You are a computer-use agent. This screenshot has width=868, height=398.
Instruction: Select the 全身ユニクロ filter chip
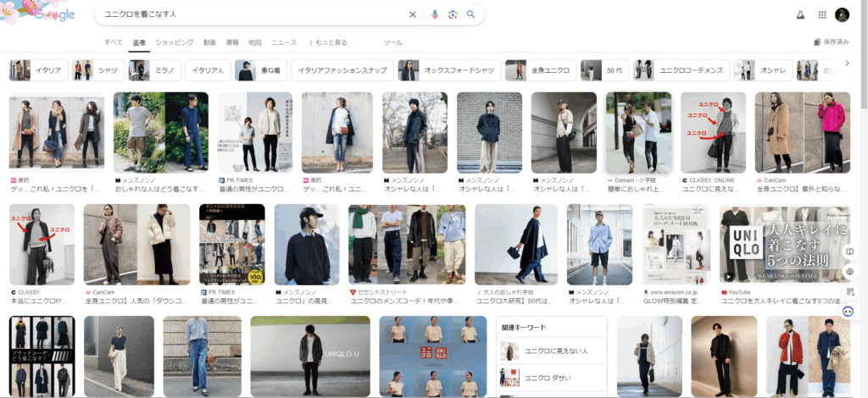[x=540, y=70]
